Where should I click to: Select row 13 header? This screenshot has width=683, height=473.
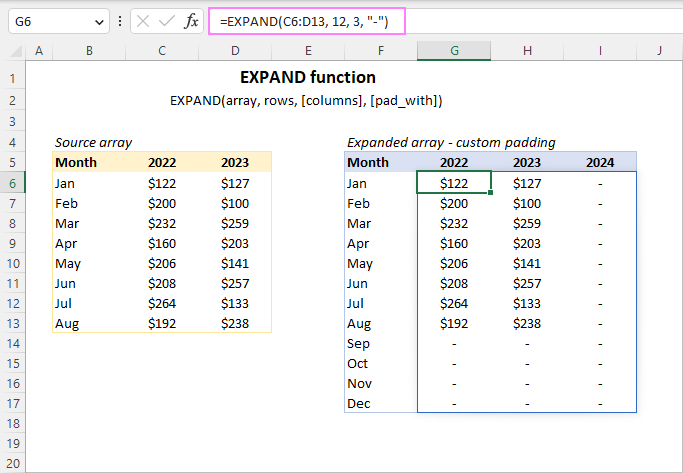pos(13,323)
